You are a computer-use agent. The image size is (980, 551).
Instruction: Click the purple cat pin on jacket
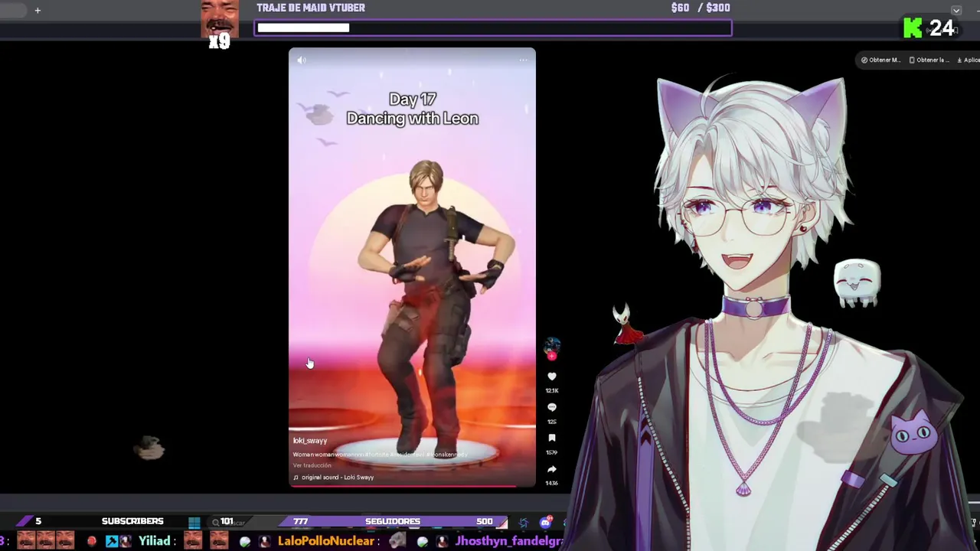point(913,434)
